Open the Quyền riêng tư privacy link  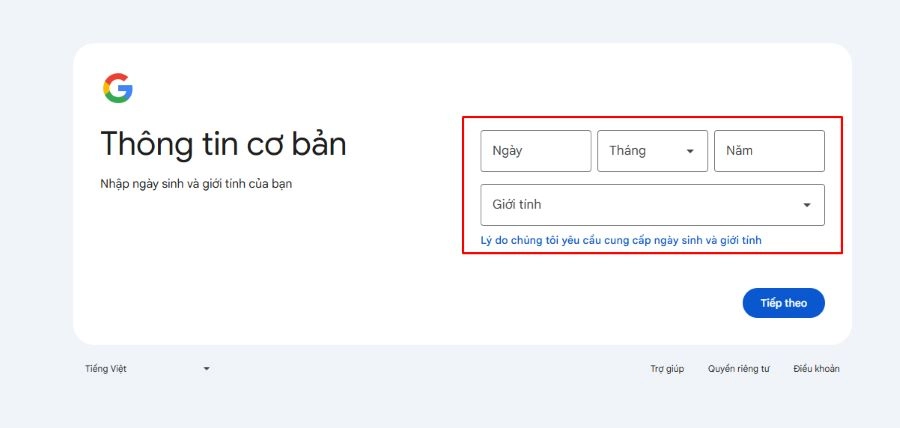coord(739,369)
